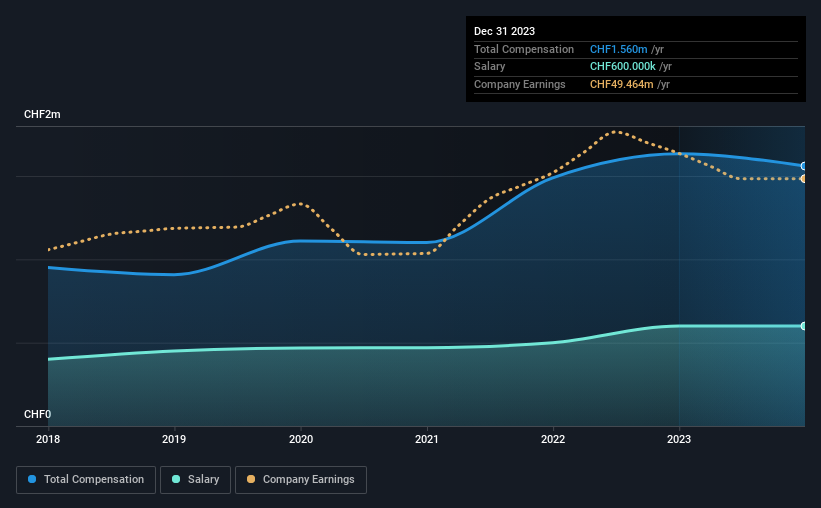Click the CHF49.464m company earnings value
Viewport: 821px width, 508px height.
tap(622, 84)
